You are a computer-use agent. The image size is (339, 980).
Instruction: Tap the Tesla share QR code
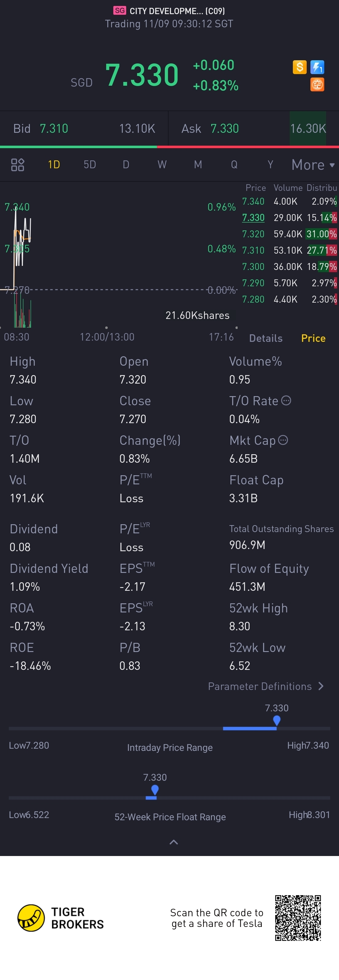298,918
